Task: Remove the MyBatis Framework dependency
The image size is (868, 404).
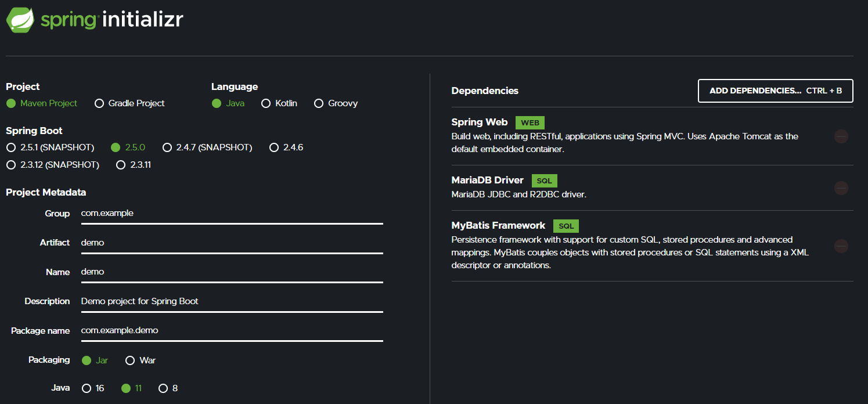Action: coord(841,246)
